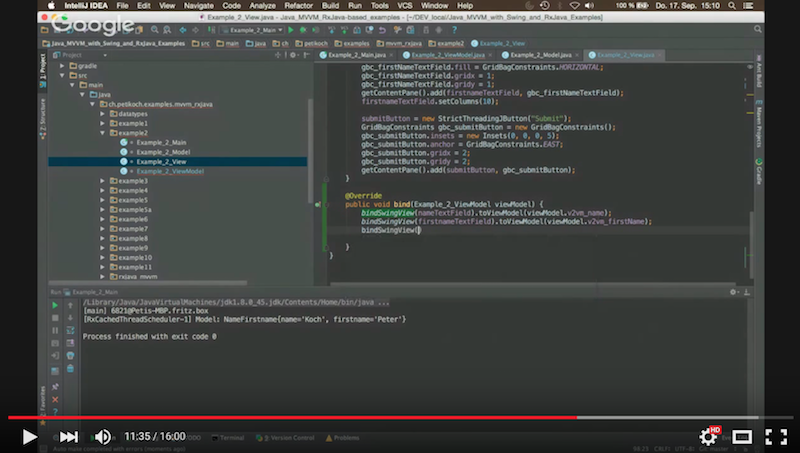This screenshot has width=800, height=453.
Task: Click Stop icon in Run panel
Action: coord(55,318)
